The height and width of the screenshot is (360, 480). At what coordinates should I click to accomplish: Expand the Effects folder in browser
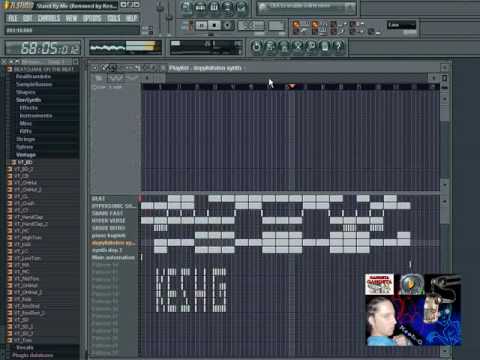tap(29, 108)
